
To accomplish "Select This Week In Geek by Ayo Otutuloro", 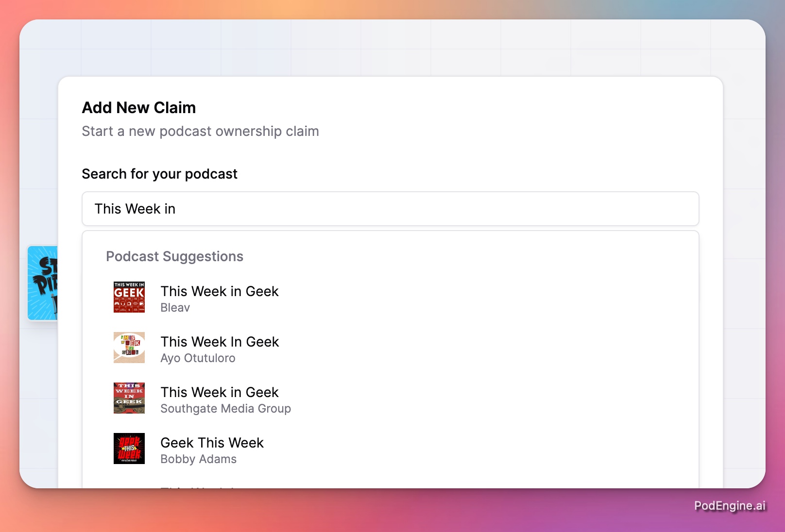I will [390, 348].
